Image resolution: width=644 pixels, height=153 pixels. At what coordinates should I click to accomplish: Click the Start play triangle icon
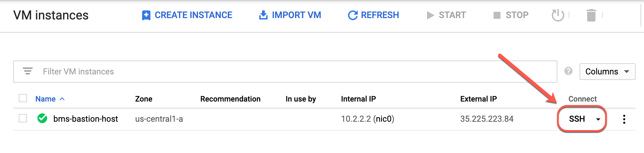[x=430, y=15]
